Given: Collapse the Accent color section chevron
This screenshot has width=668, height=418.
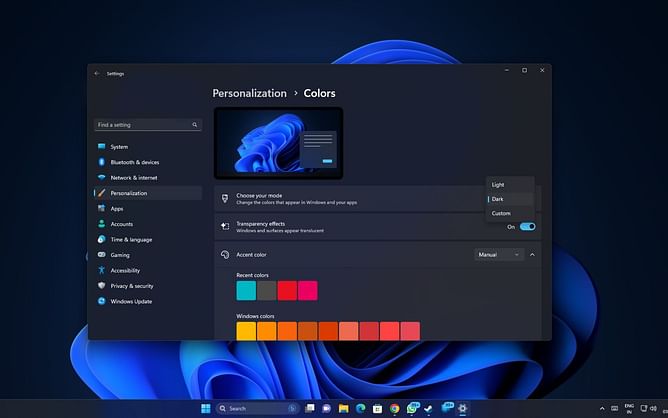Looking at the screenshot, I should pyautogui.click(x=532, y=254).
